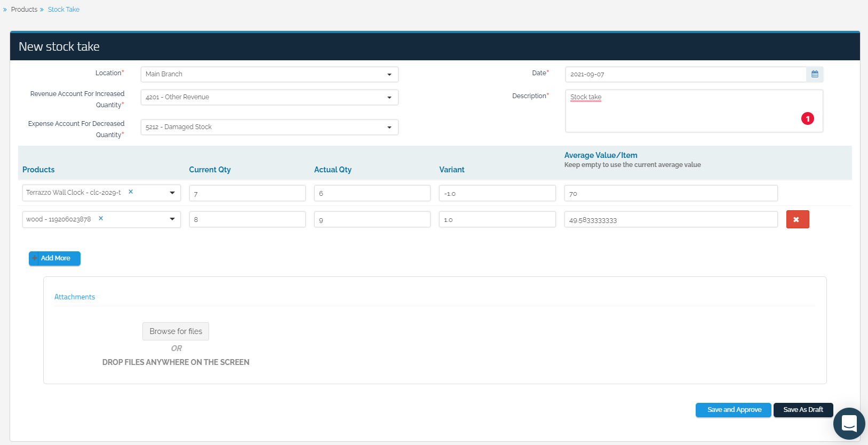Expand the Location dropdown
Screen dimensions: 868x445
(x=389, y=75)
